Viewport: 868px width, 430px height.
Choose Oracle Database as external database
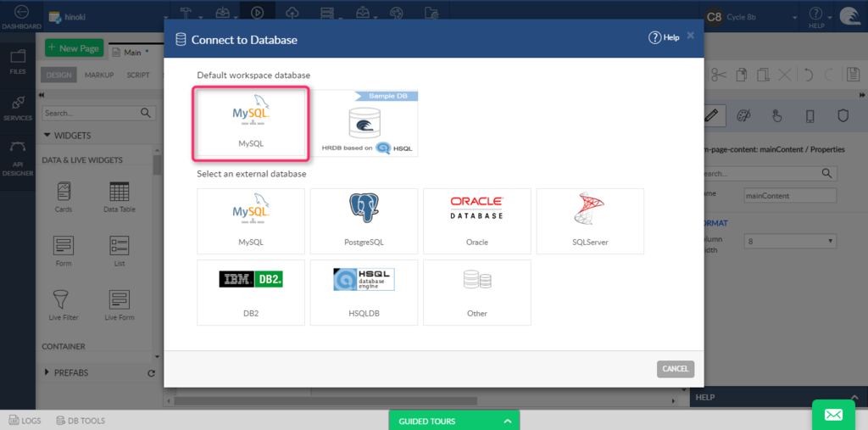477,221
